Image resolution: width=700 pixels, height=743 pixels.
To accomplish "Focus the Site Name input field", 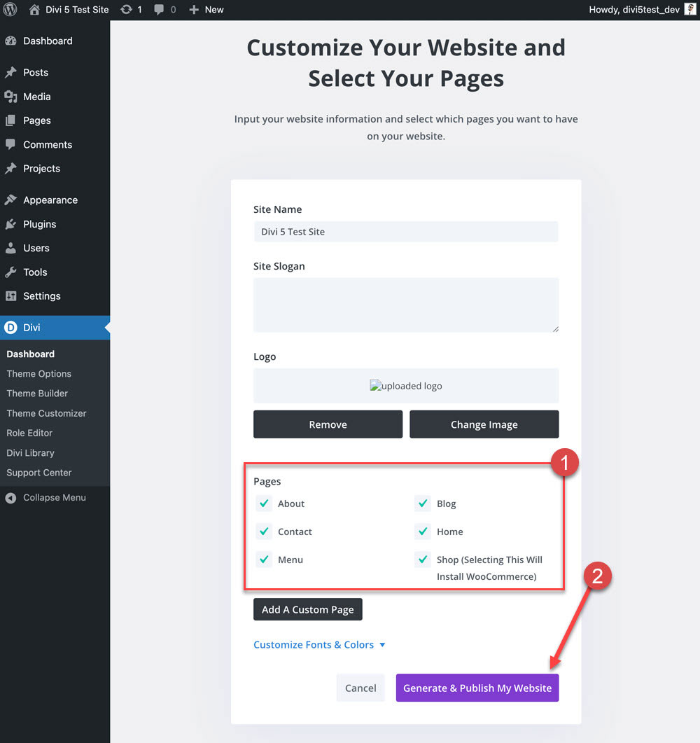I will 406,232.
